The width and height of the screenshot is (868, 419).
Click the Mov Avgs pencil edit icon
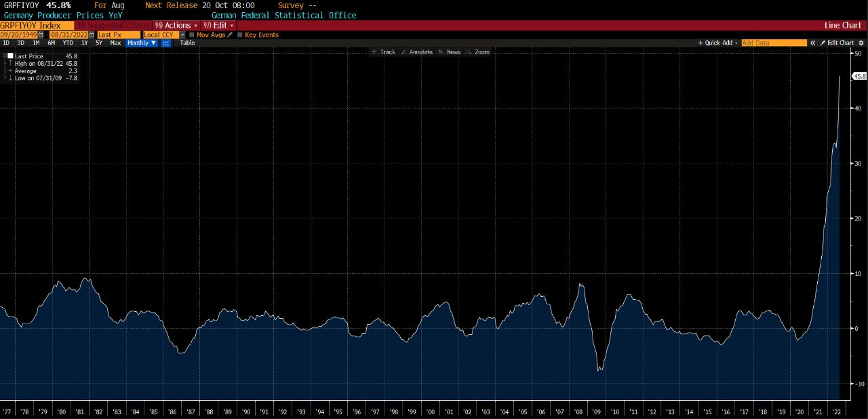[230, 35]
